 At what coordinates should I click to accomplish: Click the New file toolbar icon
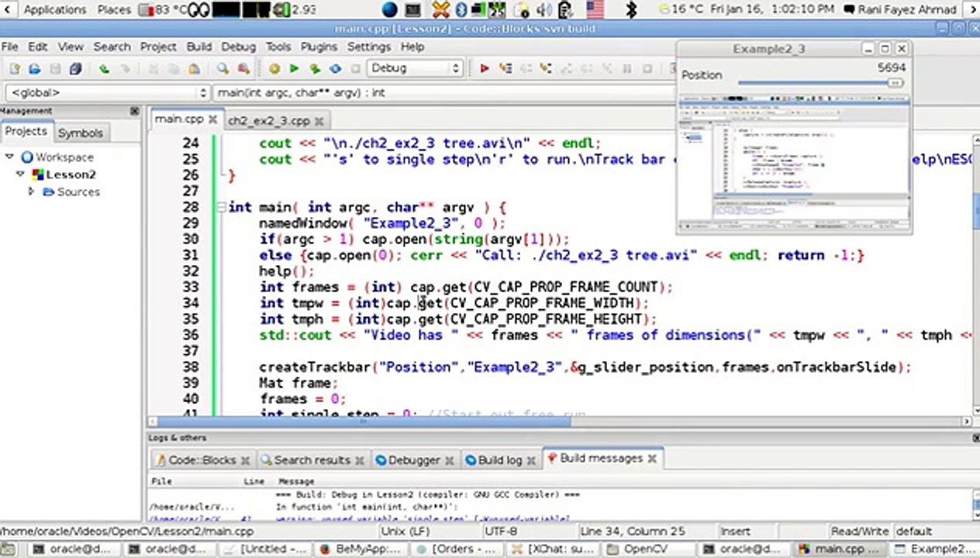tap(14, 68)
